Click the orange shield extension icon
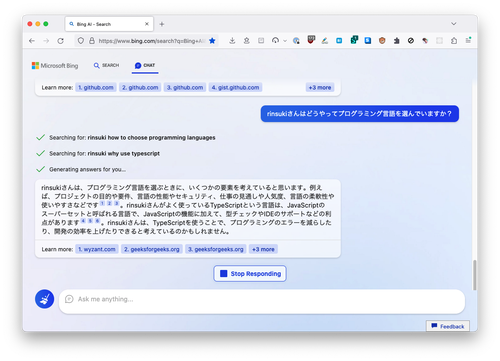500x361 pixels. [x=382, y=41]
